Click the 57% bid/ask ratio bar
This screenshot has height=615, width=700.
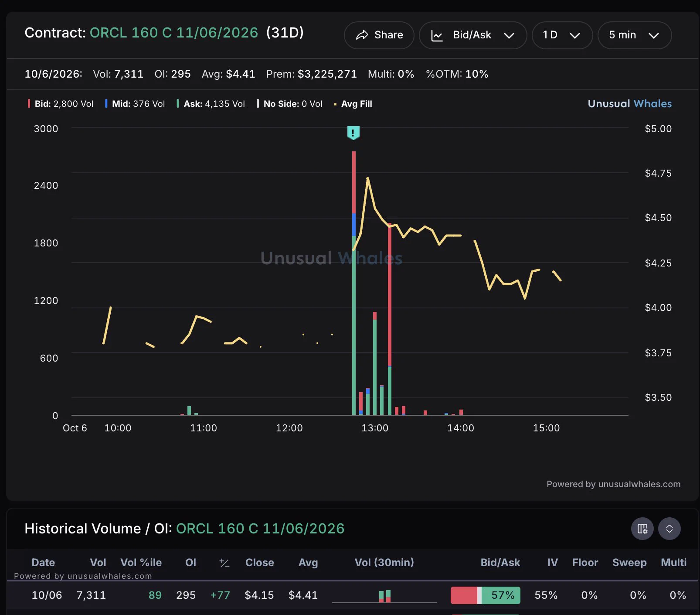tap(486, 595)
